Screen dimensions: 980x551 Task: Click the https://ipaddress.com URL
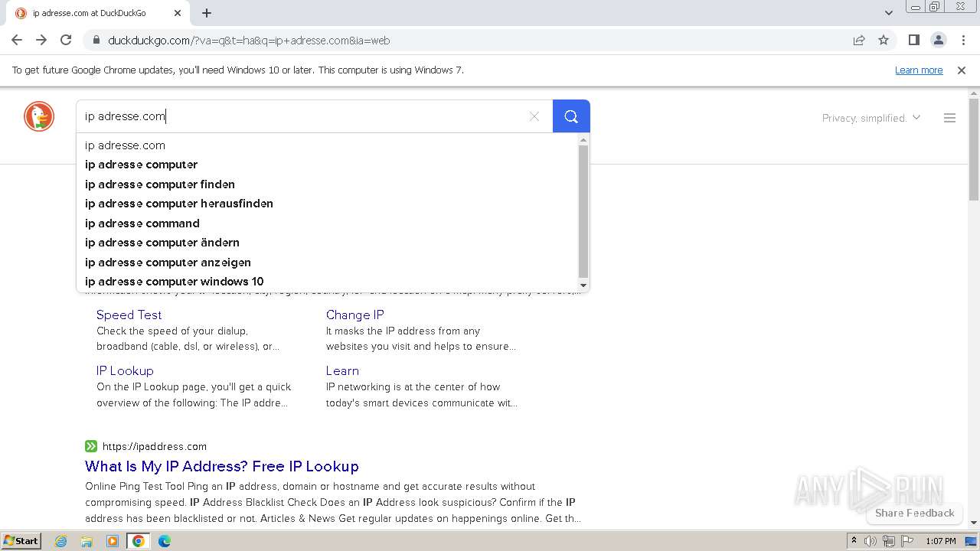[x=155, y=446]
